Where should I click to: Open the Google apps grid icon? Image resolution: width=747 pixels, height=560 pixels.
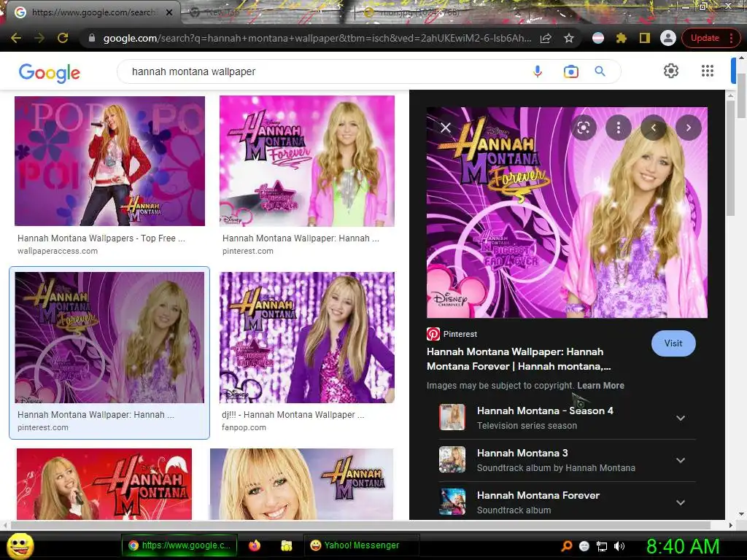pos(708,71)
